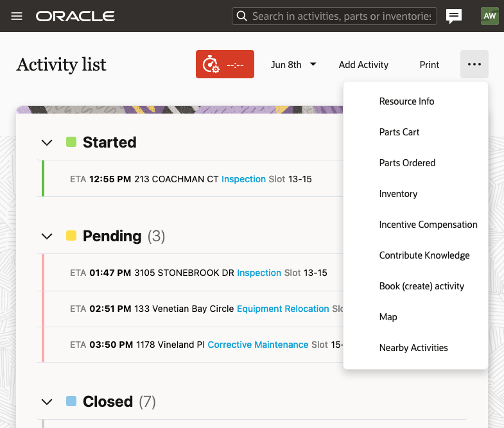Open the 213 COACHMAN CT activity row

[177, 179]
